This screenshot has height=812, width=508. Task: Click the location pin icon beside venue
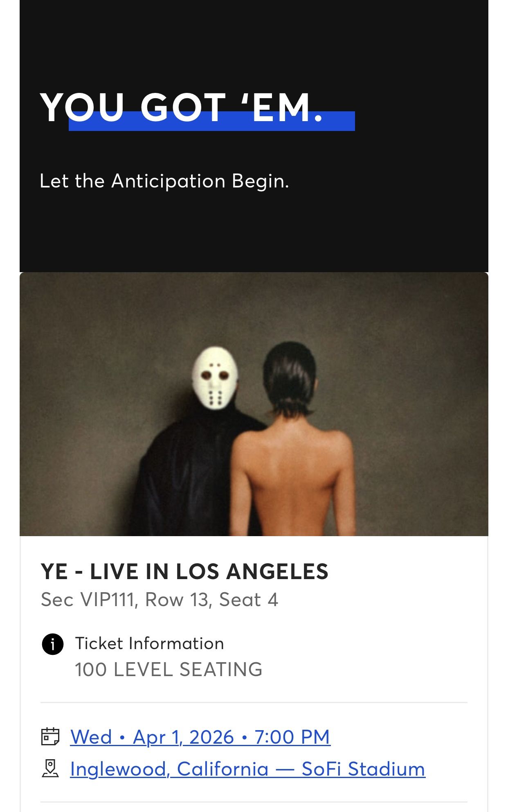click(50, 769)
